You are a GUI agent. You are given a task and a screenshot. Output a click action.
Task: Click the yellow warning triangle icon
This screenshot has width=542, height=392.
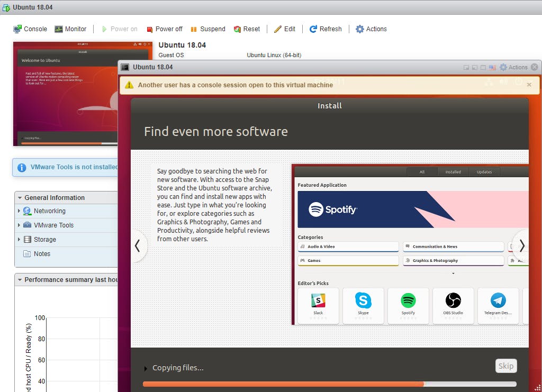(x=129, y=85)
